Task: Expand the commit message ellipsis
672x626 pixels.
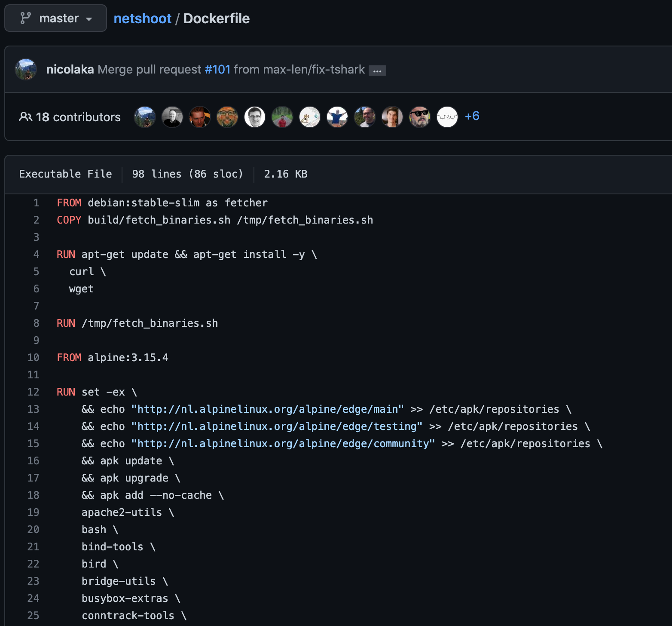Action: coord(377,71)
